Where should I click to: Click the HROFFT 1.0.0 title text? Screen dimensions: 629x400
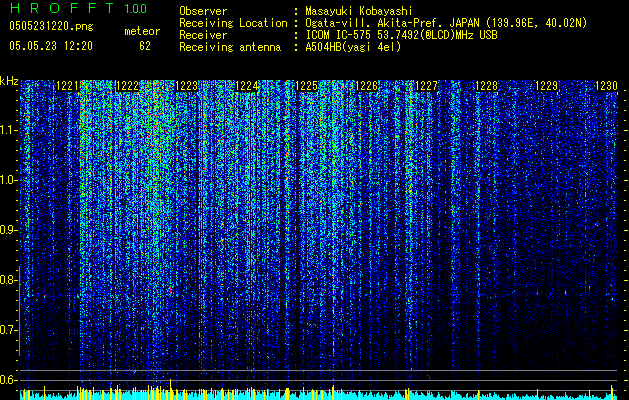tap(78, 8)
